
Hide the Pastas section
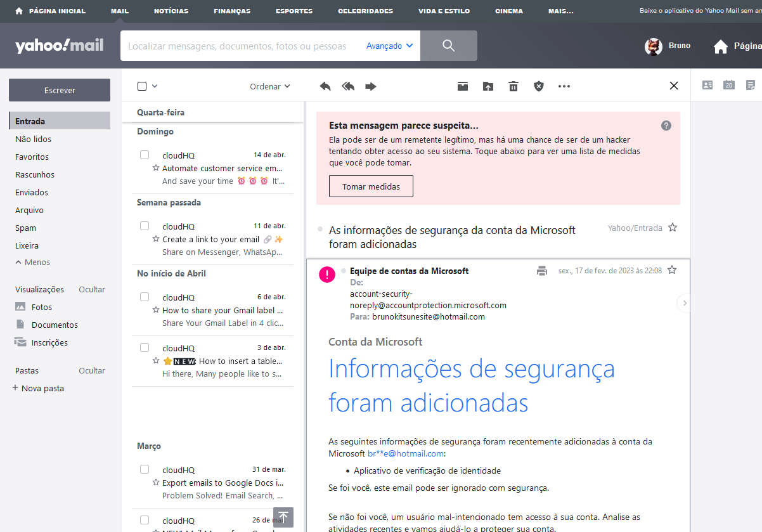pos(92,370)
